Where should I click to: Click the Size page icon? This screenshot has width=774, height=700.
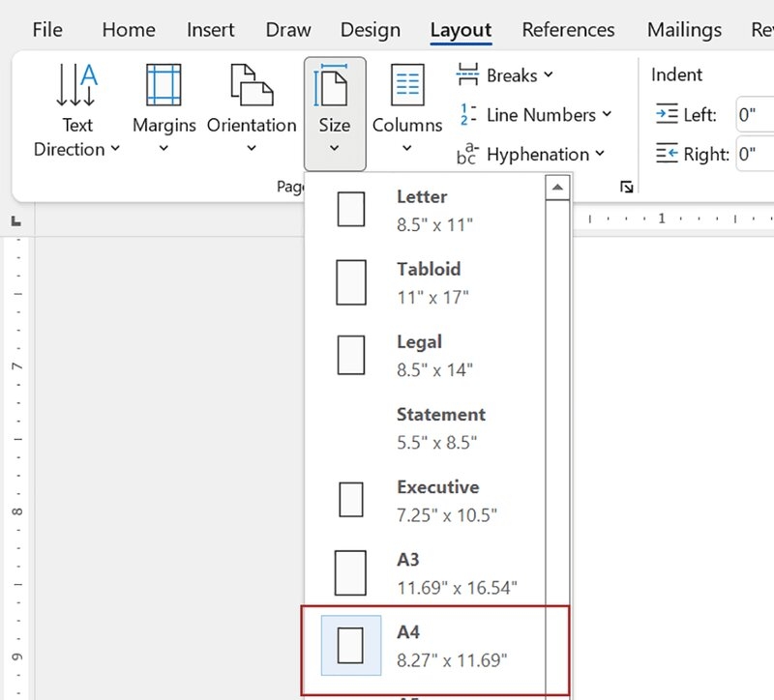tap(334, 85)
